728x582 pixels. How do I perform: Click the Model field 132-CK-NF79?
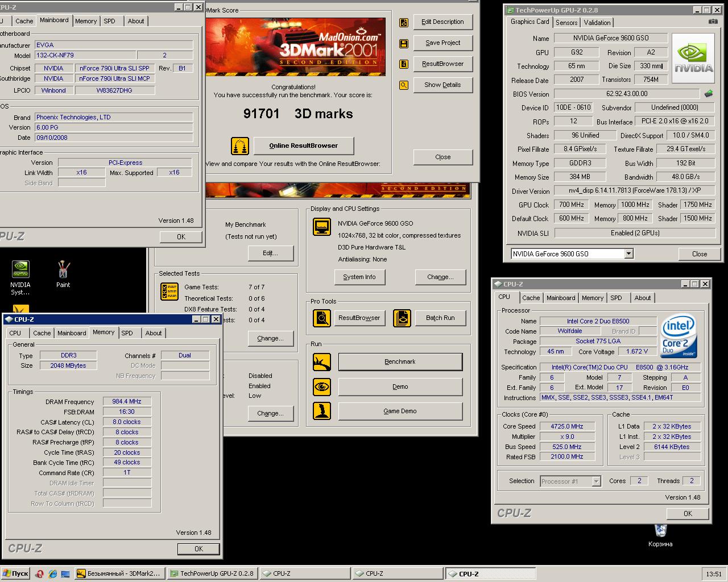click(85, 56)
